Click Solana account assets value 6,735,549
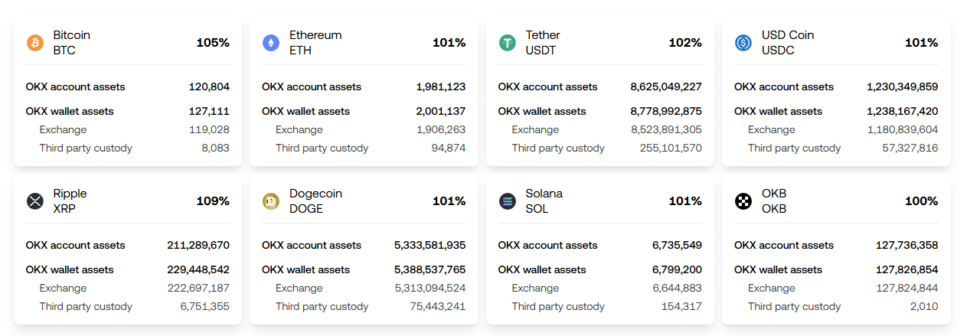 click(678, 246)
